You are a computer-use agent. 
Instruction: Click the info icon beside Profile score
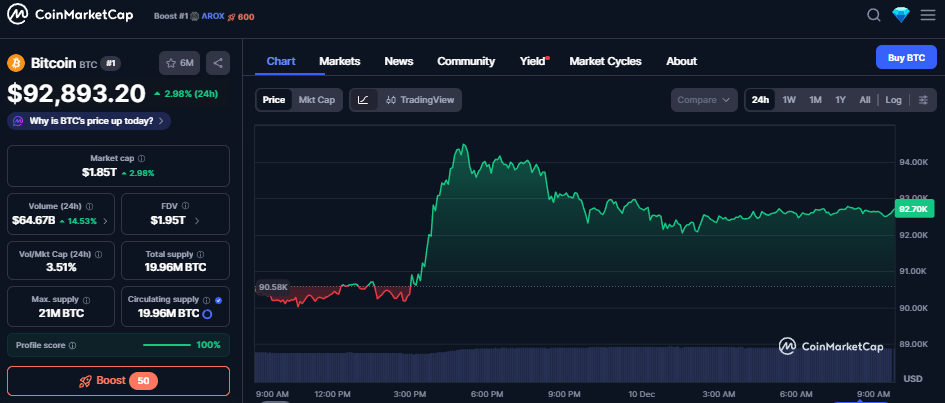[x=72, y=345]
